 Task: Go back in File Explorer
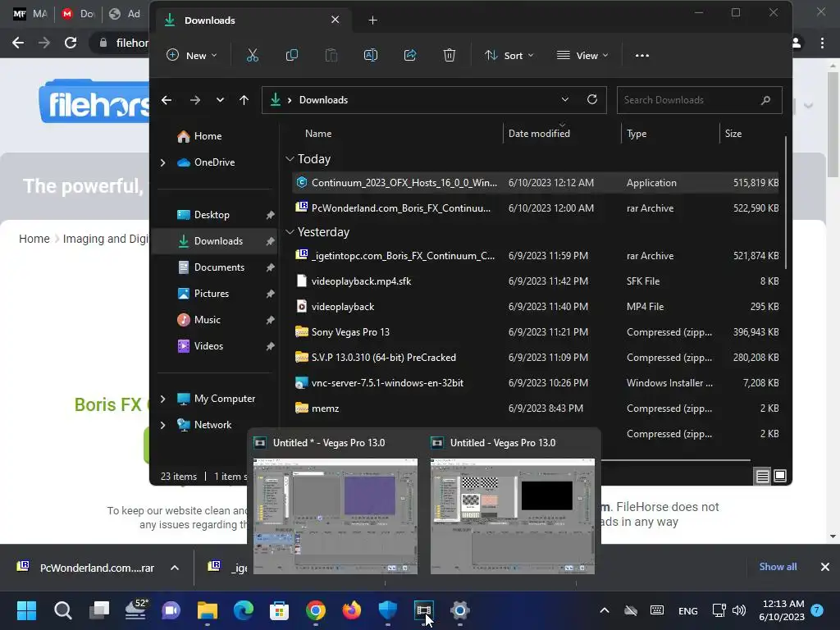(167, 100)
